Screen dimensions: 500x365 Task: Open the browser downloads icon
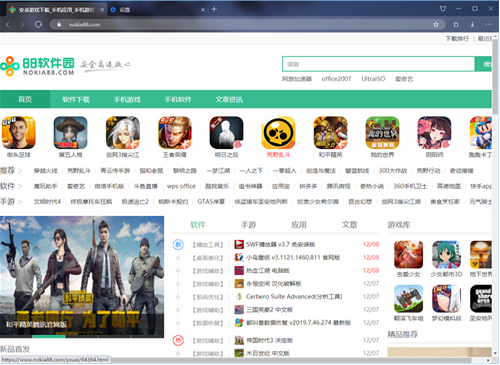472,24
